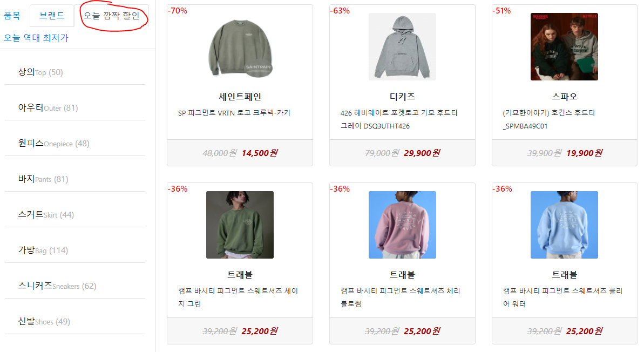This screenshot has width=644, height=352.
Task: Open the 스파오 Hawkins hoodie photo
Action: coord(564,47)
